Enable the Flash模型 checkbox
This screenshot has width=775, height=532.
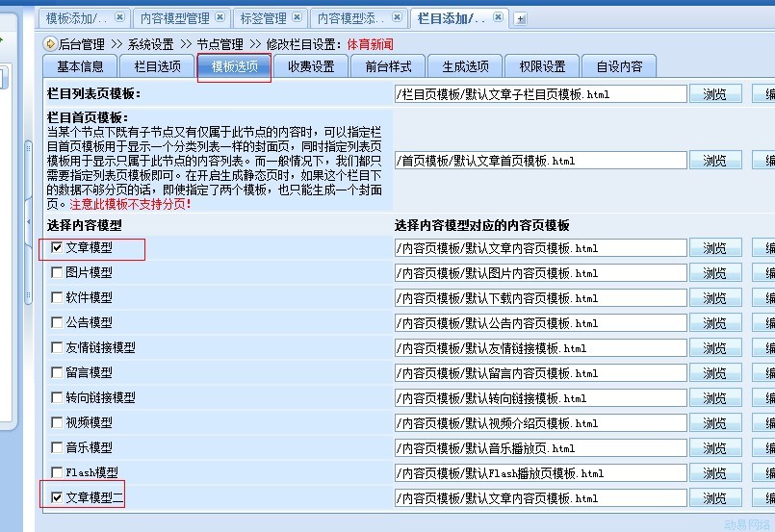(57, 472)
